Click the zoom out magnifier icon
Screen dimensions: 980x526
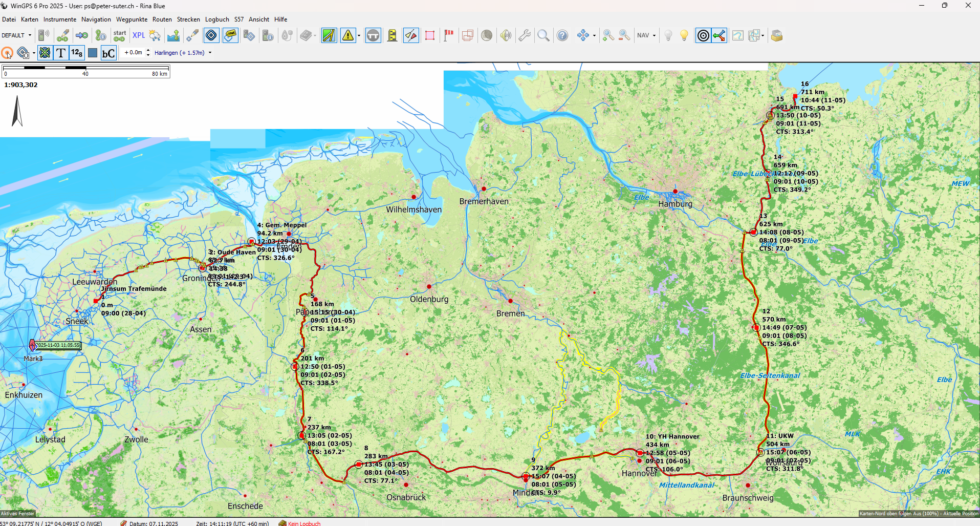coord(624,35)
